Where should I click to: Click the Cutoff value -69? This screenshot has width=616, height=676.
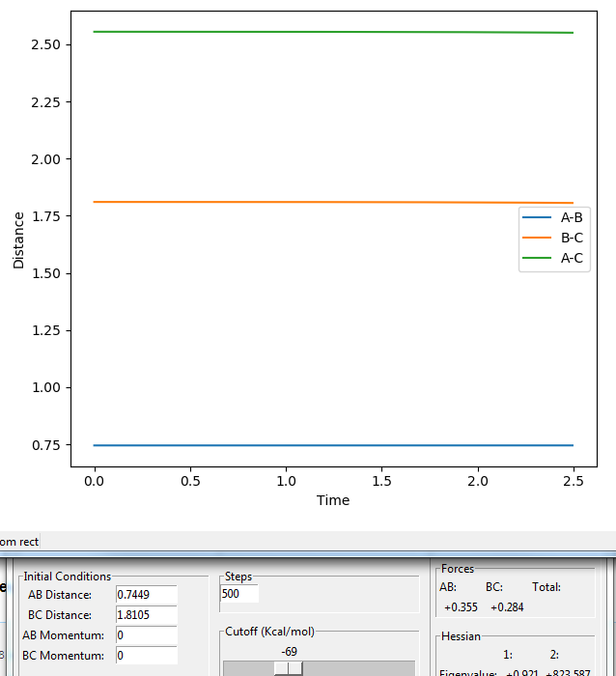coord(289,652)
